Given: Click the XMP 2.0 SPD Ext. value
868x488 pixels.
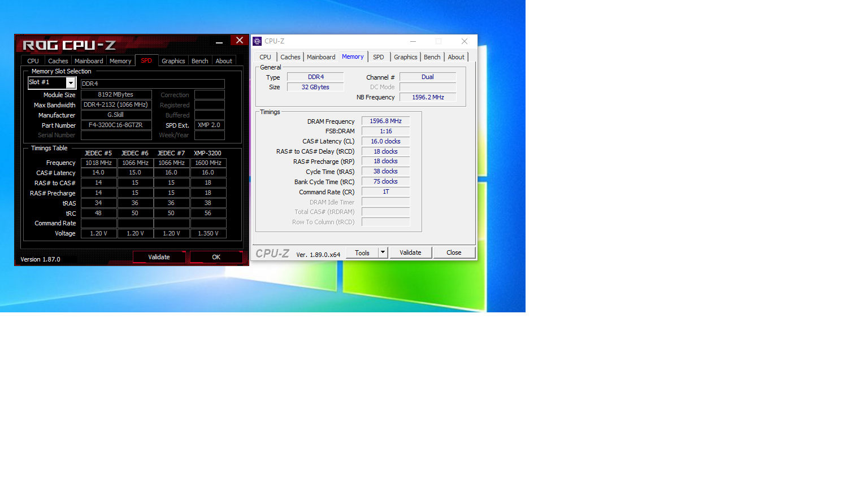Looking at the screenshot, I should pos(209,125).
